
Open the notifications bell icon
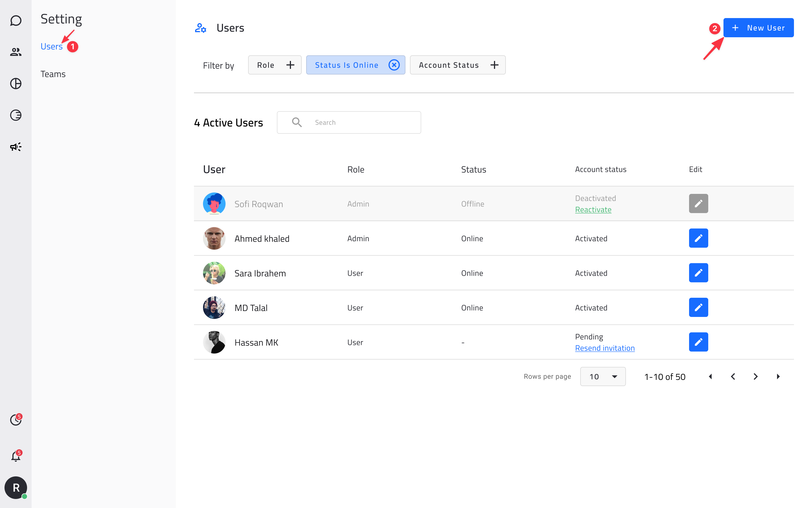(16, 456)
